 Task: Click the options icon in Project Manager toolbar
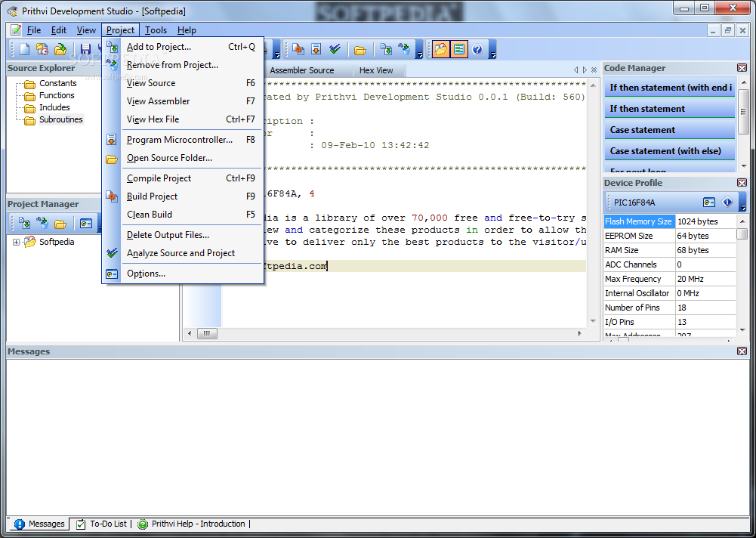pyautogui.click(x=86, y=224)
